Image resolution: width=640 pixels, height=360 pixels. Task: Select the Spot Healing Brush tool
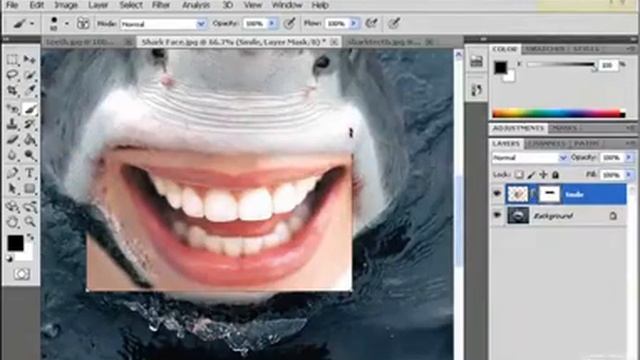[x=12, y=109]
